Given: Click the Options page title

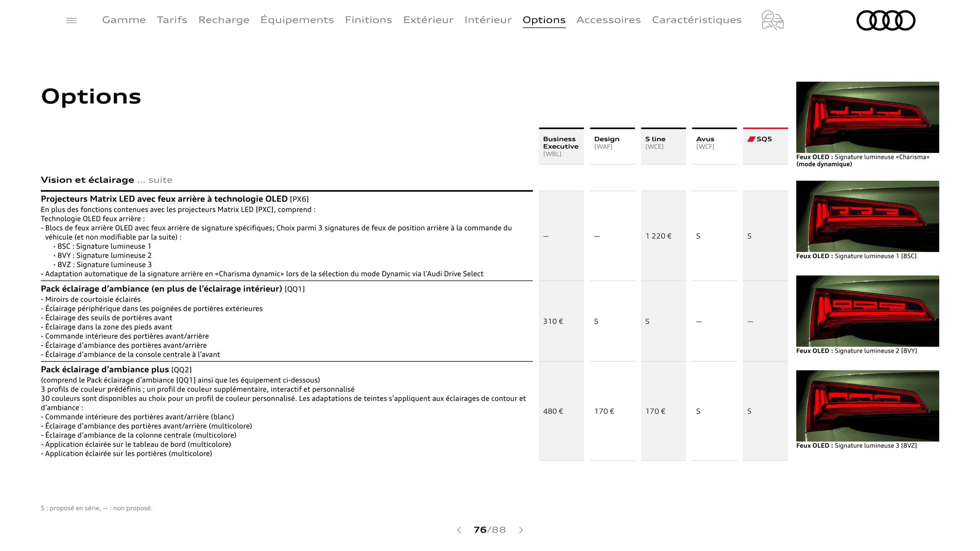Looking at the screenshot, I should pos(91,97).
